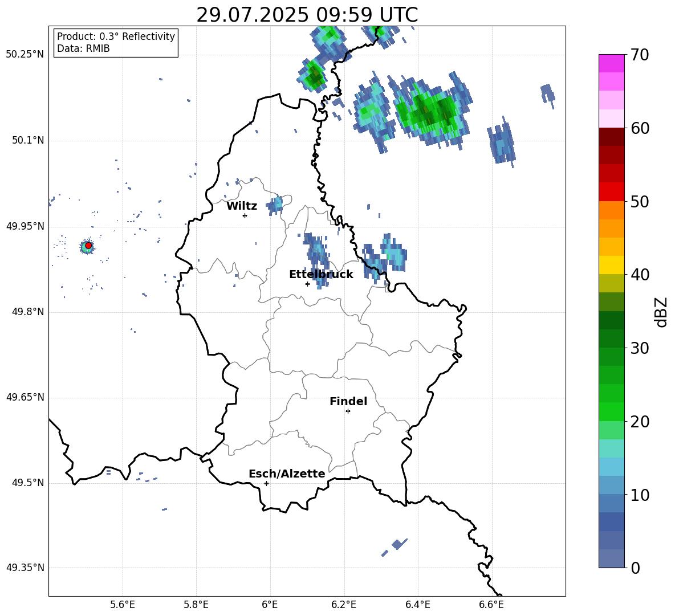The image size is (675, 616).
Task: Click the radar echo east of Wiltz
Action: point(275,205)
